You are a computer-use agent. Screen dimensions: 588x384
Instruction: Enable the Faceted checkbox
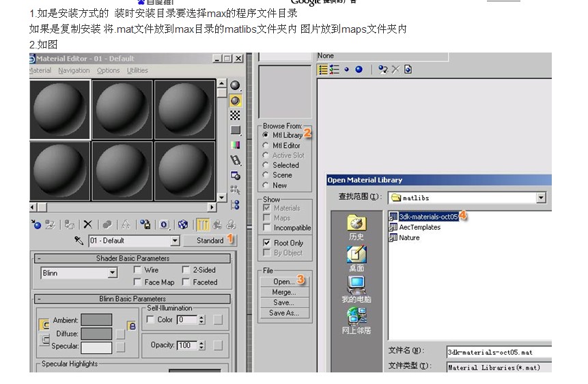186,282
